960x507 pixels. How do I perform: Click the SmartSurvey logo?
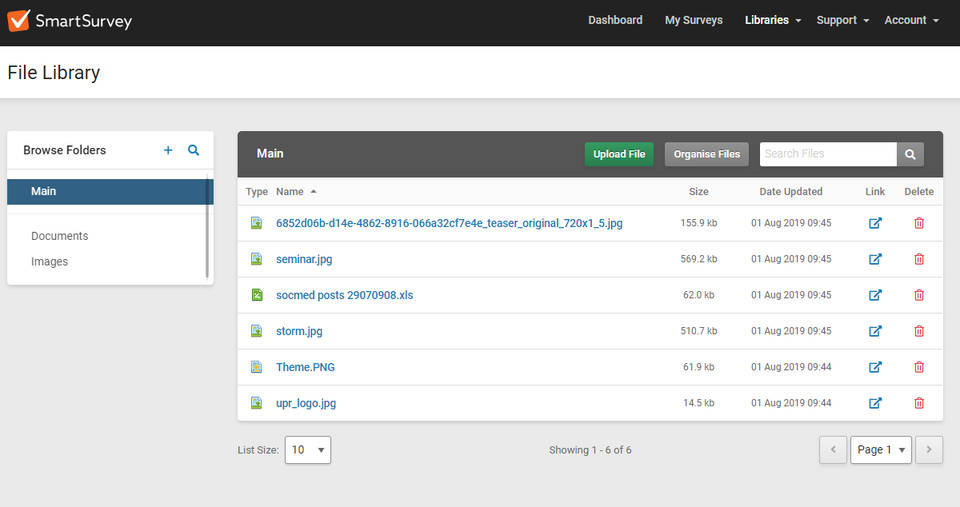pyautogui.click(x=70, y=21)
